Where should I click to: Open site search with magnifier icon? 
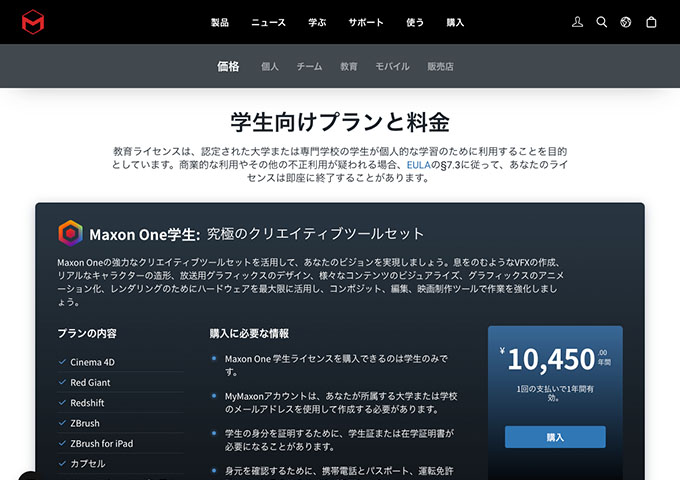coord(602,22)
